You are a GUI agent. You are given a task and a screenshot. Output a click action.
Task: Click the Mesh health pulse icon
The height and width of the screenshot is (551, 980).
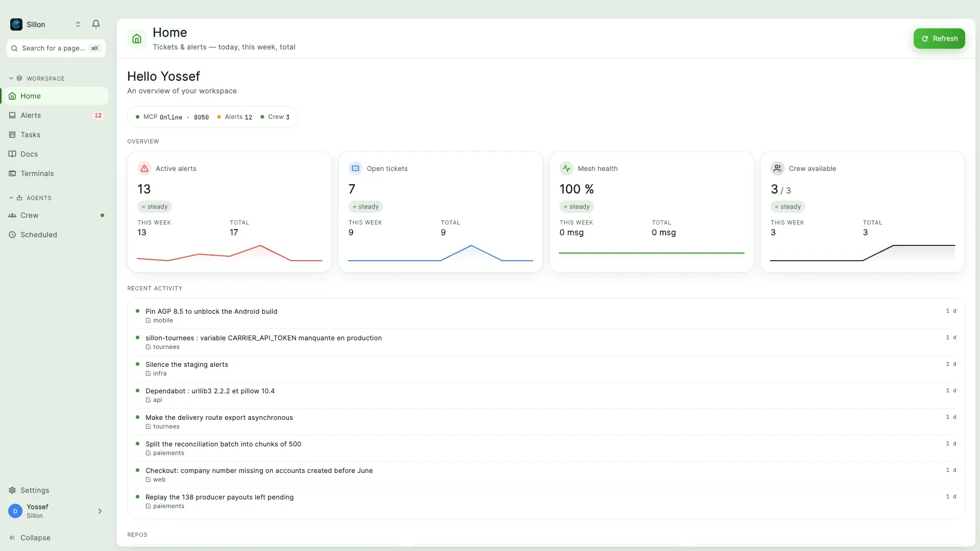pyautogui.click(x=567, y=168)
